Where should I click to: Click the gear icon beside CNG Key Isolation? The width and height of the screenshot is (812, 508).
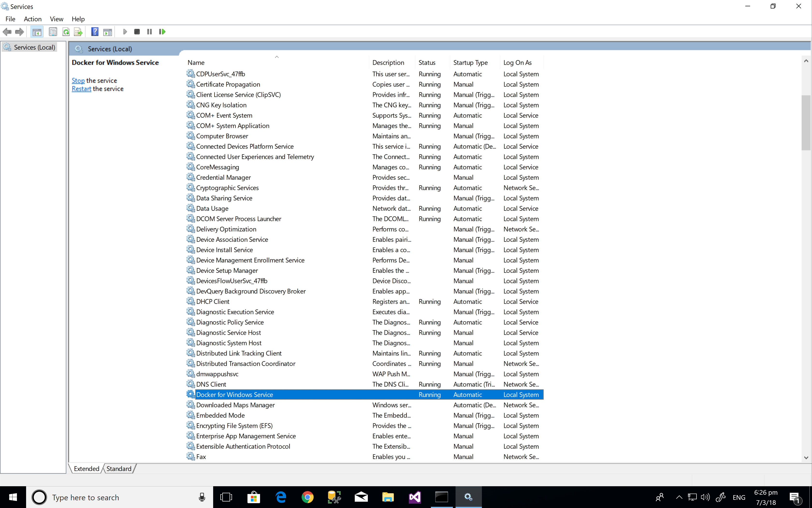click(x=191, y=105)
